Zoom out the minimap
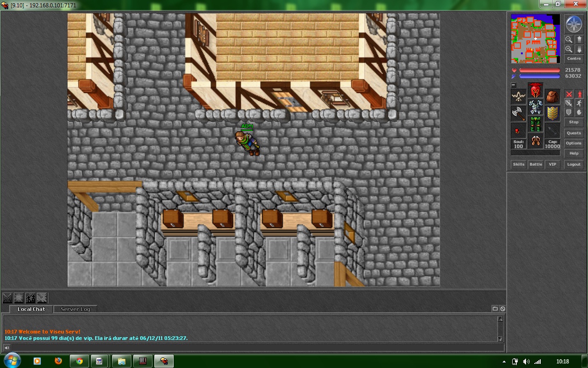 569,40
